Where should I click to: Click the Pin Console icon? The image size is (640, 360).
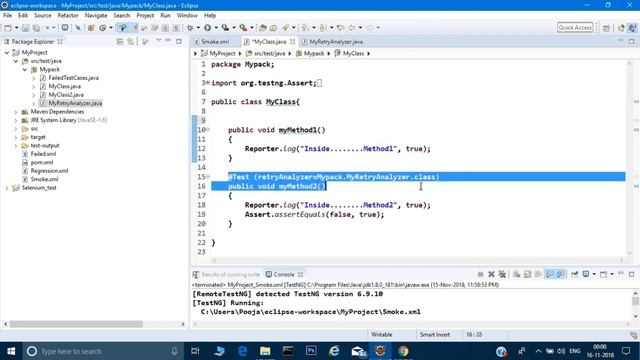(574, 274)
